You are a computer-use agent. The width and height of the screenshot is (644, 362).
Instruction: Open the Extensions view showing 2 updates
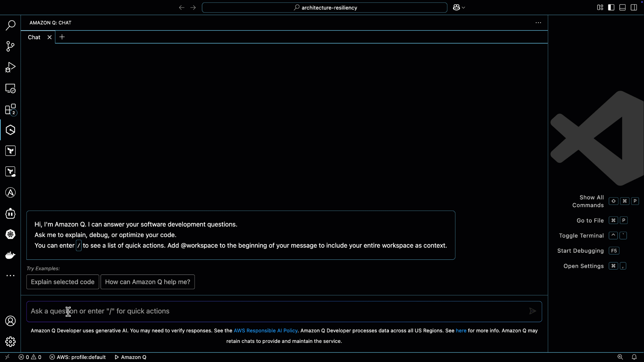click(x=10, y=109)
